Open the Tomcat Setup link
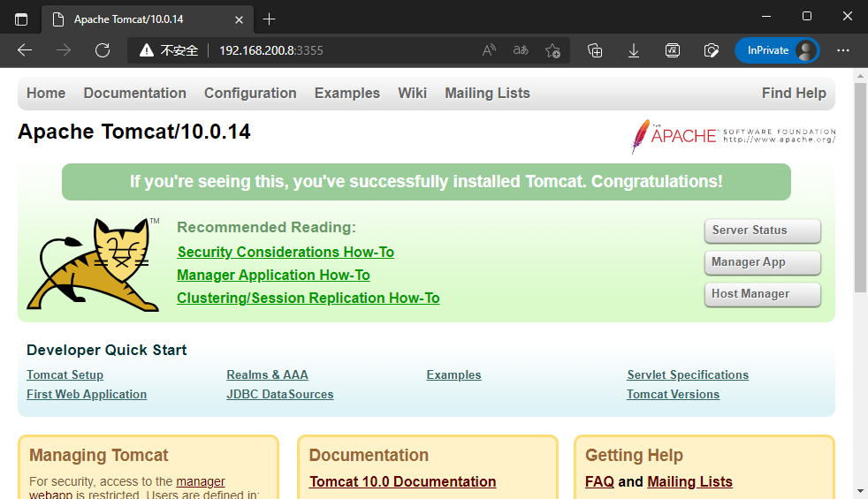The height and width of the screenshot is (499, 868). (65, 375)
